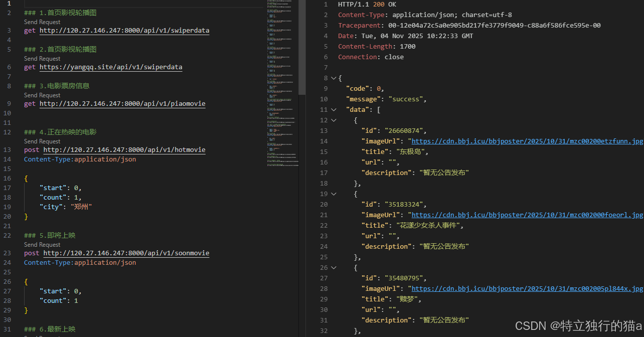Image resolution: width=644 pixels, height=337 pixels.
Task: Click the Date response header line
Action: tap(406, 36)
